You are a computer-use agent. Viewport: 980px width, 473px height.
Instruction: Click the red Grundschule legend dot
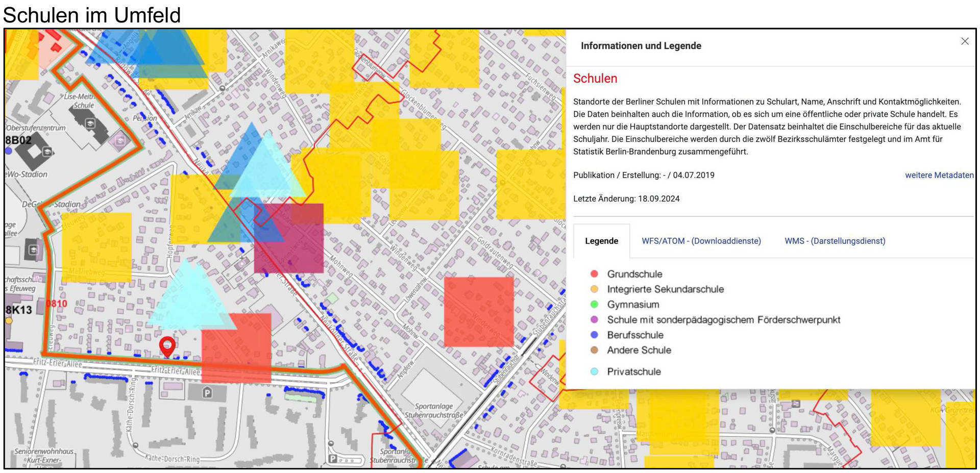pyautogui.click(x=594, y=274)
